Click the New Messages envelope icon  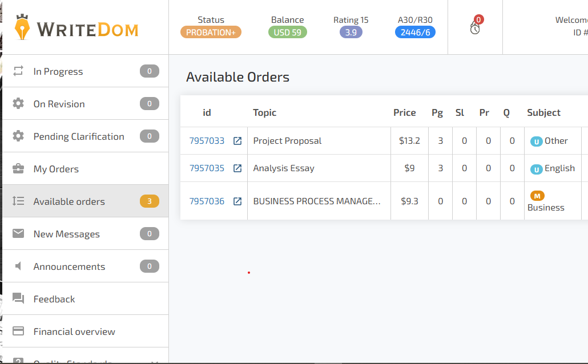pyautogui.click(x=18, y=233)
